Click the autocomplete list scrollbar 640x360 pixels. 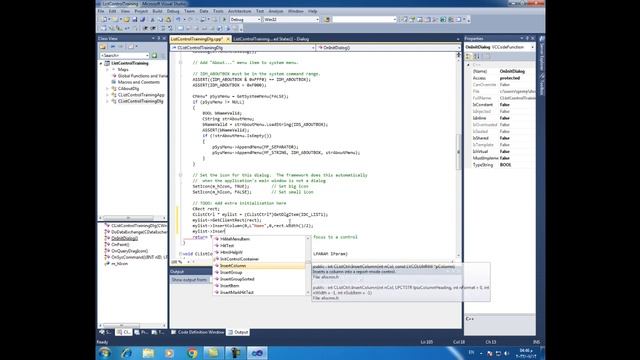coord(308,265)
